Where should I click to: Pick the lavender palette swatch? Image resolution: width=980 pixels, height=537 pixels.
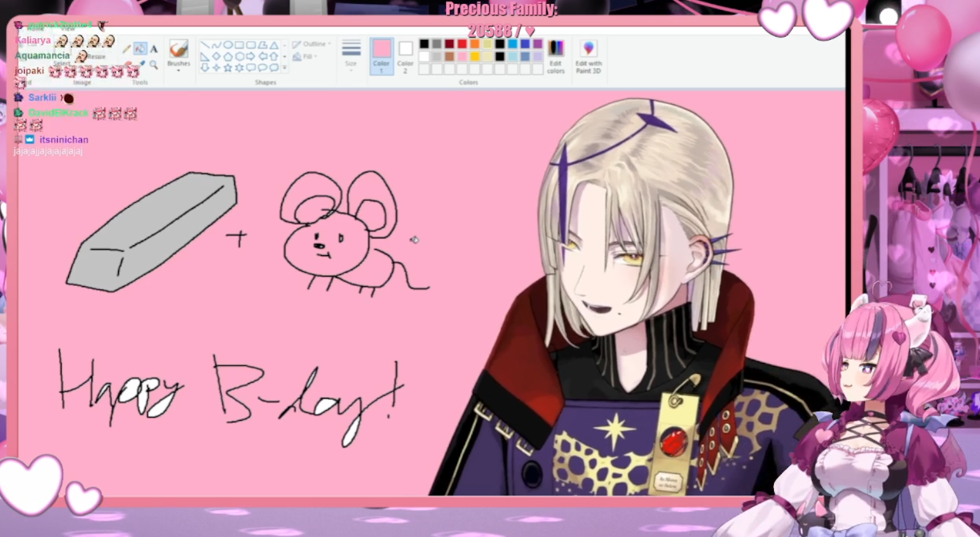pyautogui.click(x=538, y=57)
